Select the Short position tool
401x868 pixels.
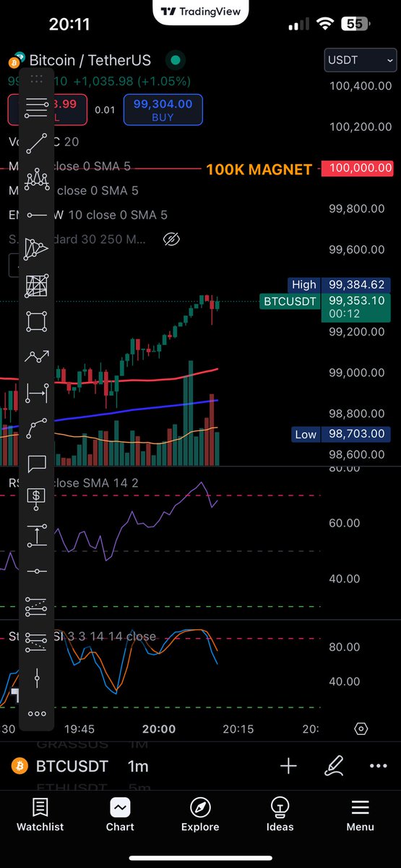coord(37,642)
